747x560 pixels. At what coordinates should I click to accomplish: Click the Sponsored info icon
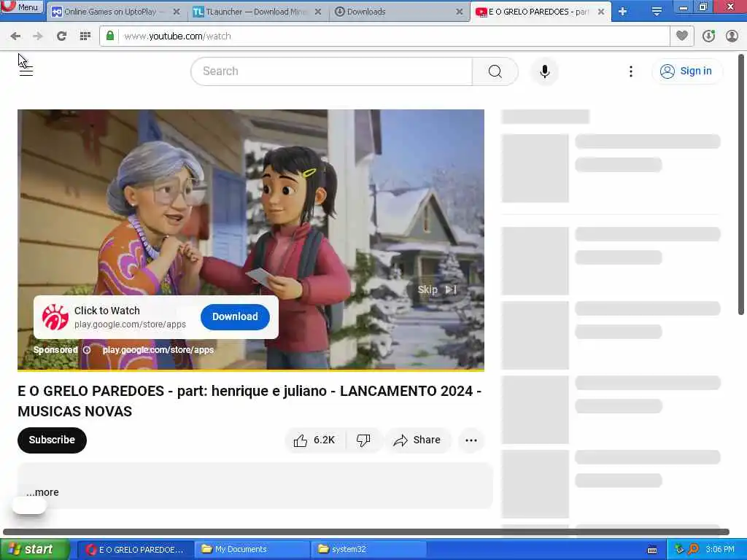tap(87, 350)
